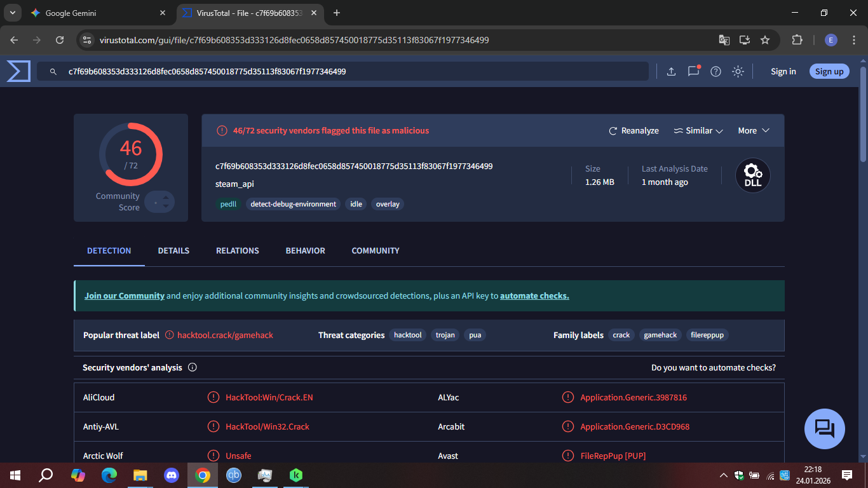Image resolution: width=868 pixels, height=488 pixels.
Task: Open qBittorrent from the taskbar
Action: 234,475
